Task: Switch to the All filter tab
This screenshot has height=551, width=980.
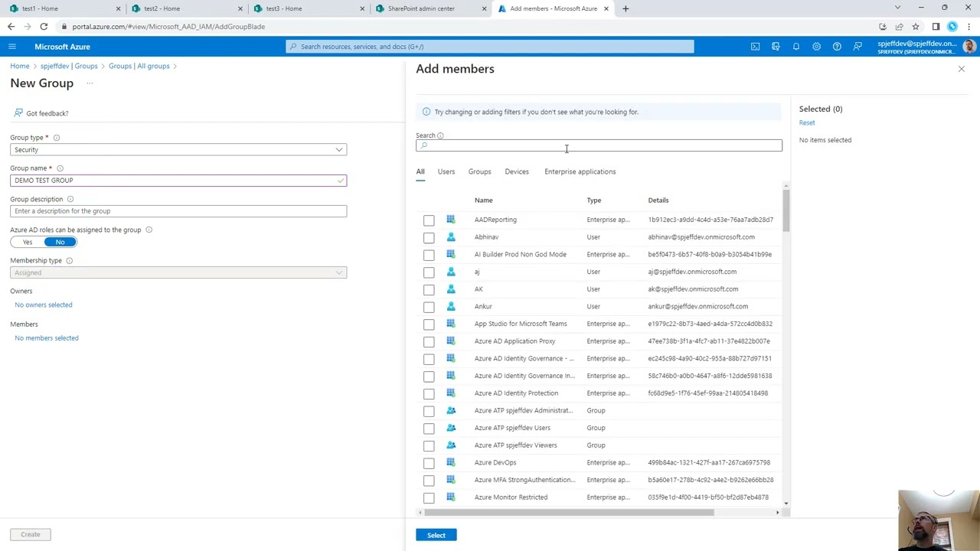Action: tap(420, 171)
